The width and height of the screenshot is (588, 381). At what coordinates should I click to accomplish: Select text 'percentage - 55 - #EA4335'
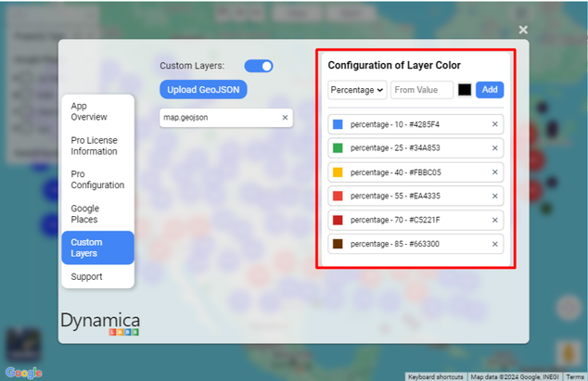(395, 197)
